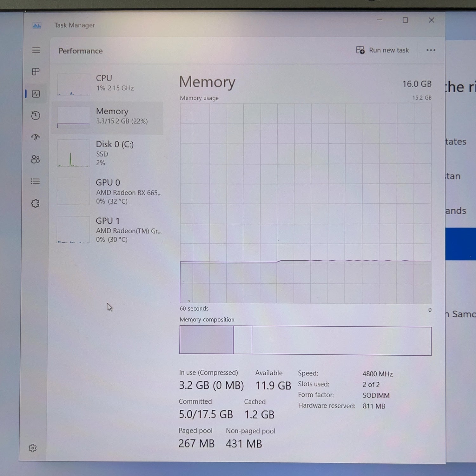Click the memory usage graph area

(x=306, y=203)
